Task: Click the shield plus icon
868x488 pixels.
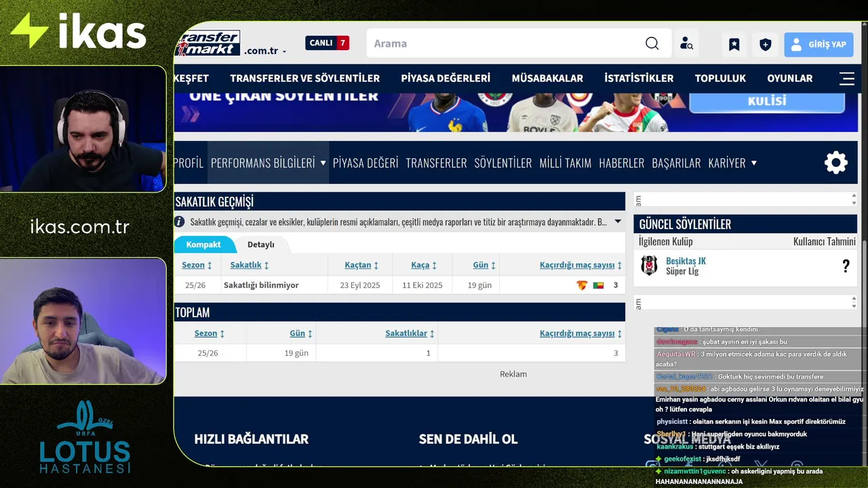Action: [x=765, y=45]
